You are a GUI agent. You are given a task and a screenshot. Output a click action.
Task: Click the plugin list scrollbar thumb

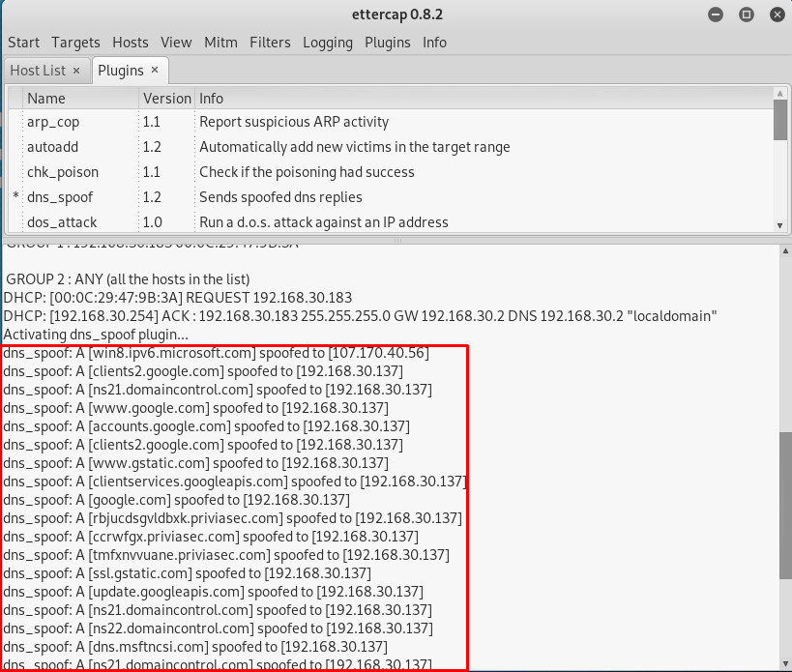coord(779,120)
